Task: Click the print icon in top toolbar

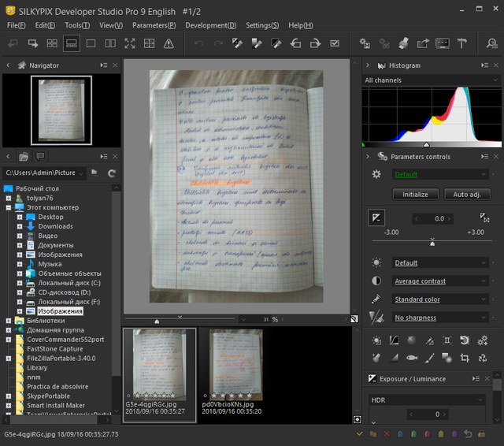Action: 402,43
